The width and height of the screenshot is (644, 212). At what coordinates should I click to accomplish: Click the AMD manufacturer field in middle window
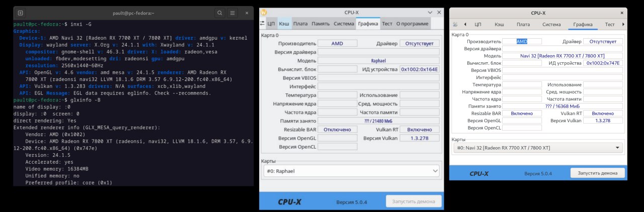[337, 44]
